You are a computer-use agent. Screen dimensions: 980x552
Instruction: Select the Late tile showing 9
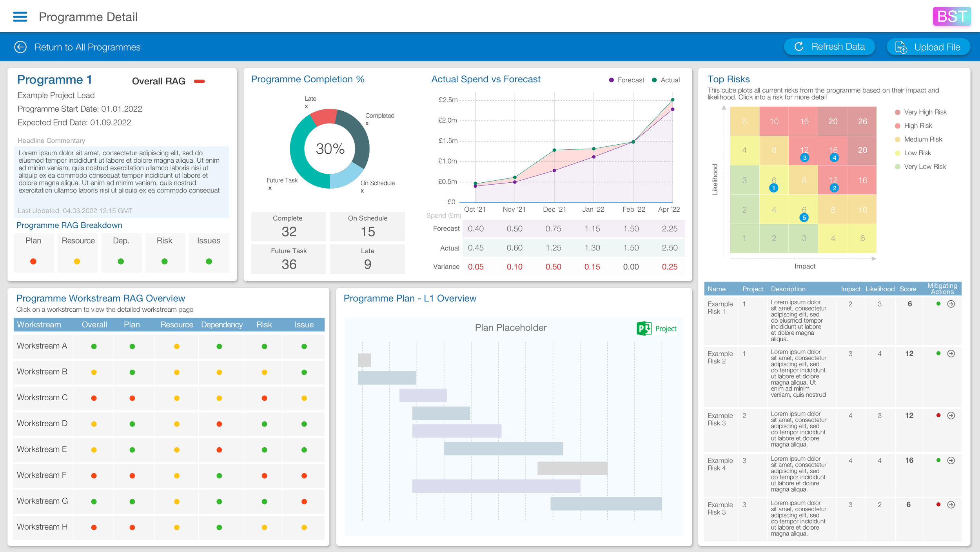point(367,259)
